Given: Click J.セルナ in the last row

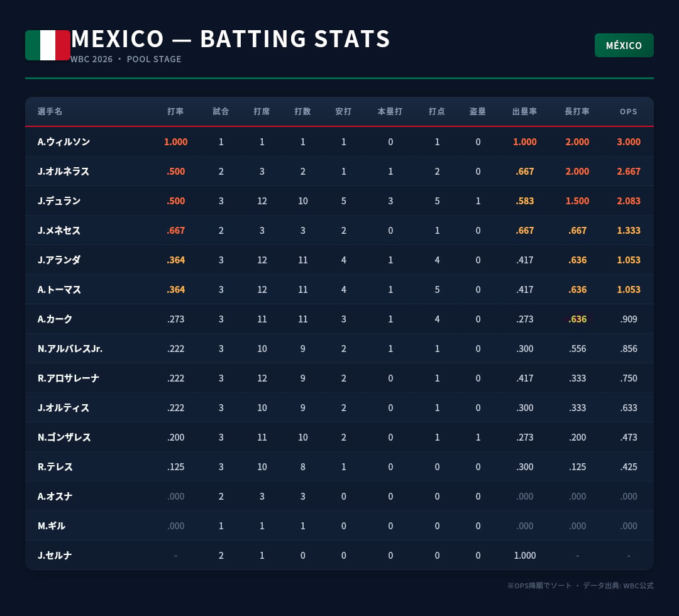Looking at the screenshot, I should pyautogui.click(x=55, y=556).
